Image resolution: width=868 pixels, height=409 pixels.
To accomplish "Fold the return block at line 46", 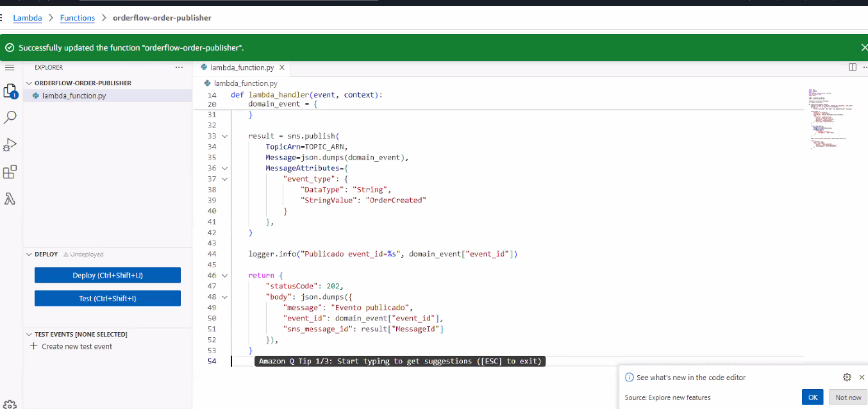I will pos(224,276).
